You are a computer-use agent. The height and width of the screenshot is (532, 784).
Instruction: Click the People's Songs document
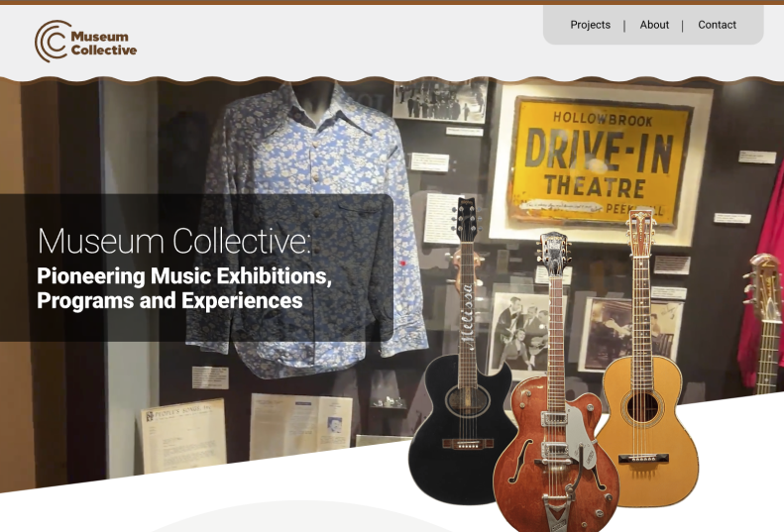click(183, 436)
